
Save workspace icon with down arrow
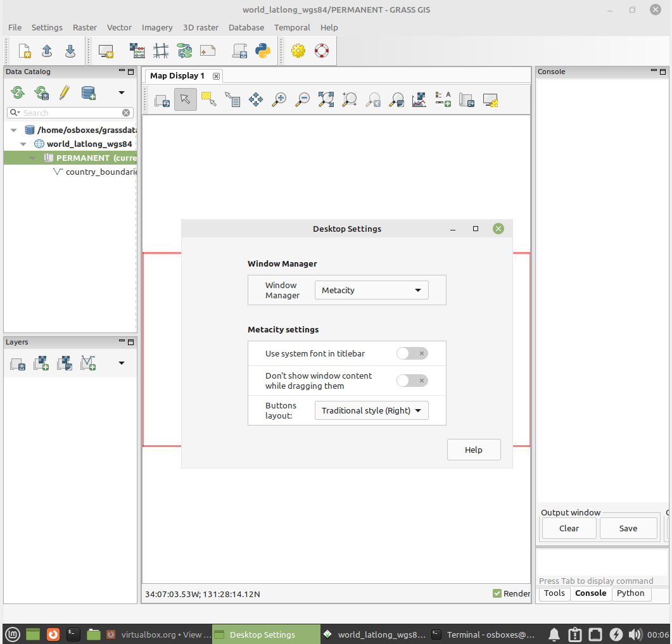click(x=70, y=51)
